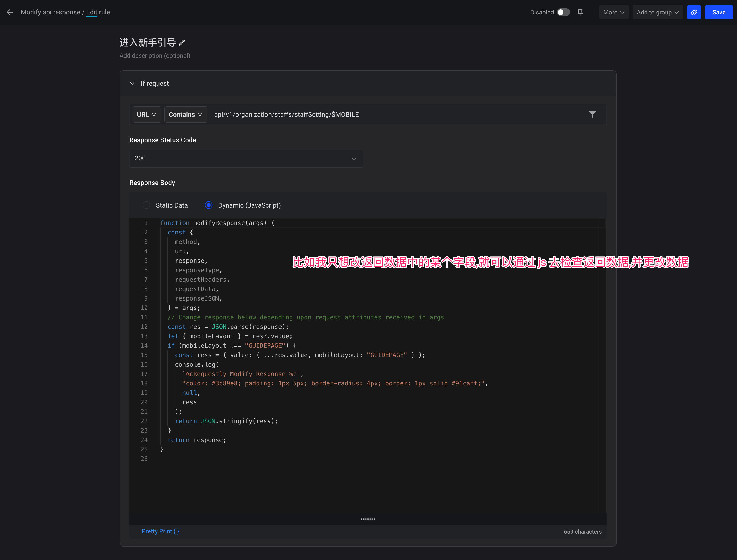Viewport: 737px width, 560px height.
Task: Open the Add to group menu
Action: pos(657,12)
